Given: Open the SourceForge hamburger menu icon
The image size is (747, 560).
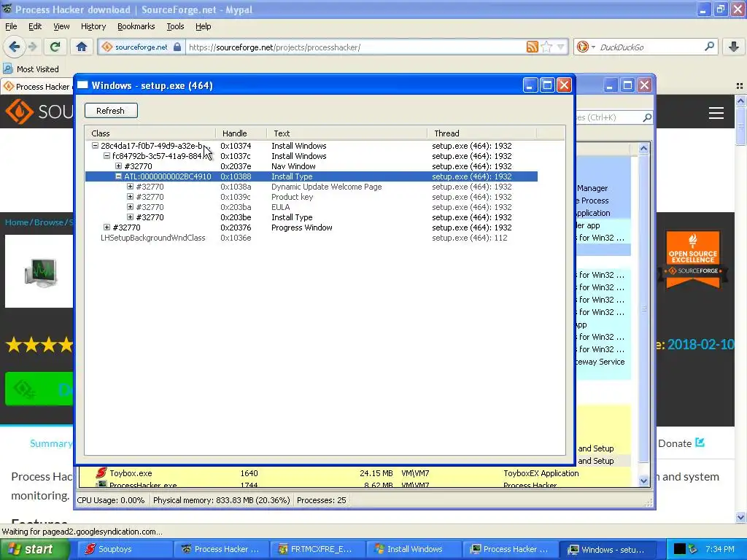Looking at the screenshot, I should [x=716, y=113].
